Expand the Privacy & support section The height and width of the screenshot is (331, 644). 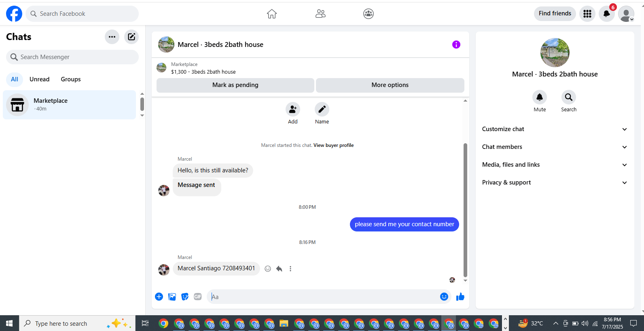(x=555, y=182)
